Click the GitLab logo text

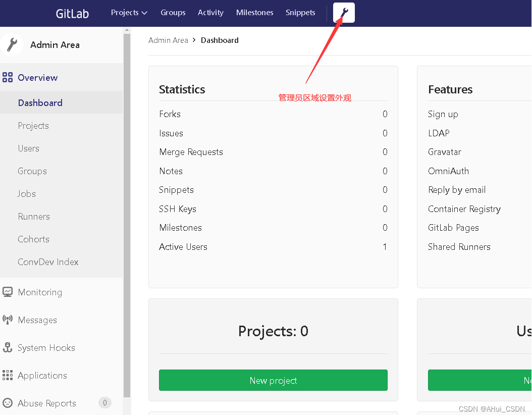click(72, 14)
